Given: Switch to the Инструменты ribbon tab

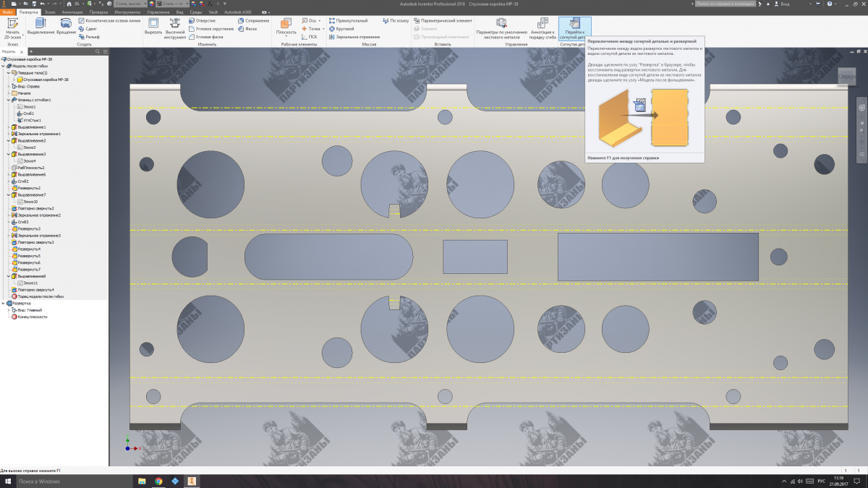Looking at the screenshot, I should point(127,13).
